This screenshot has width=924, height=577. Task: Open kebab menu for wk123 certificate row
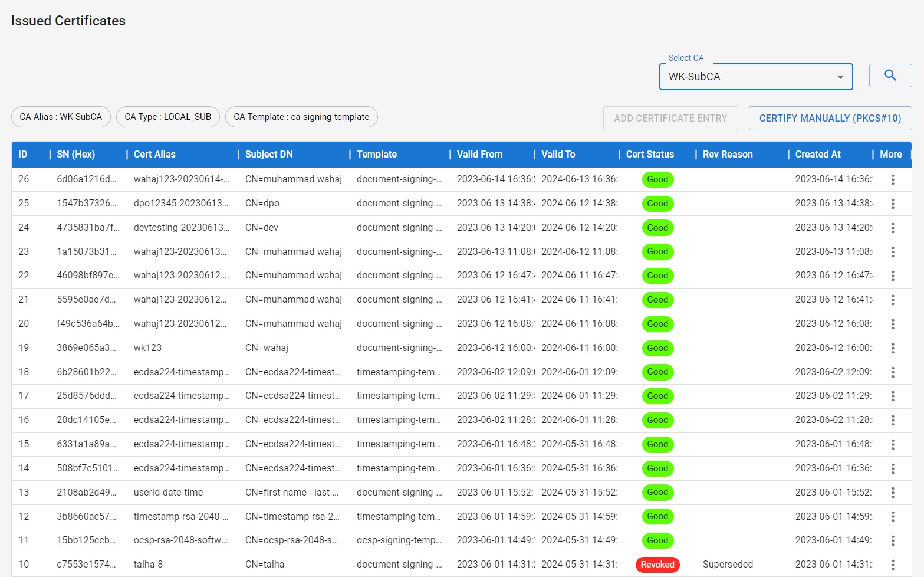click(x=893, y=347)
